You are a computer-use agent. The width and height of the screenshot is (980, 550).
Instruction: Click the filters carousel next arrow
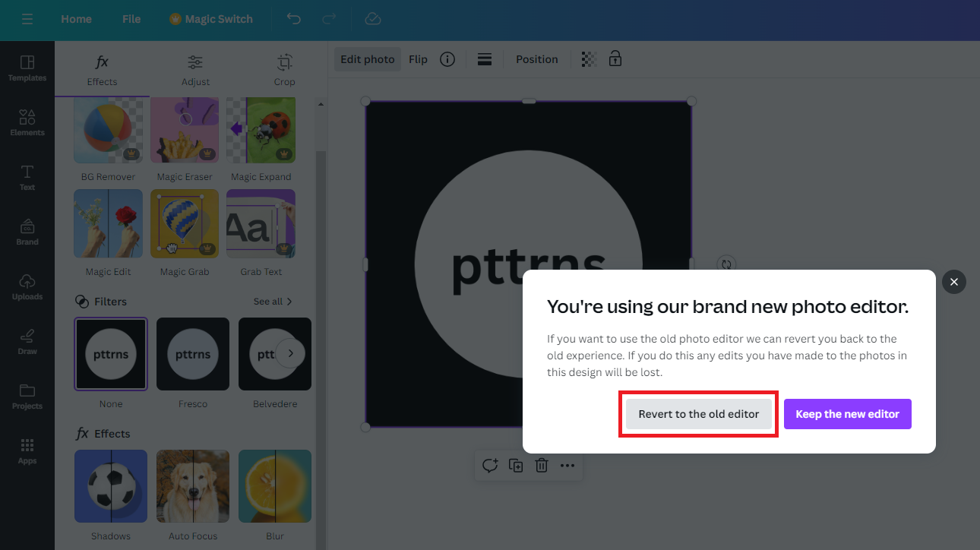coord(290,353)
